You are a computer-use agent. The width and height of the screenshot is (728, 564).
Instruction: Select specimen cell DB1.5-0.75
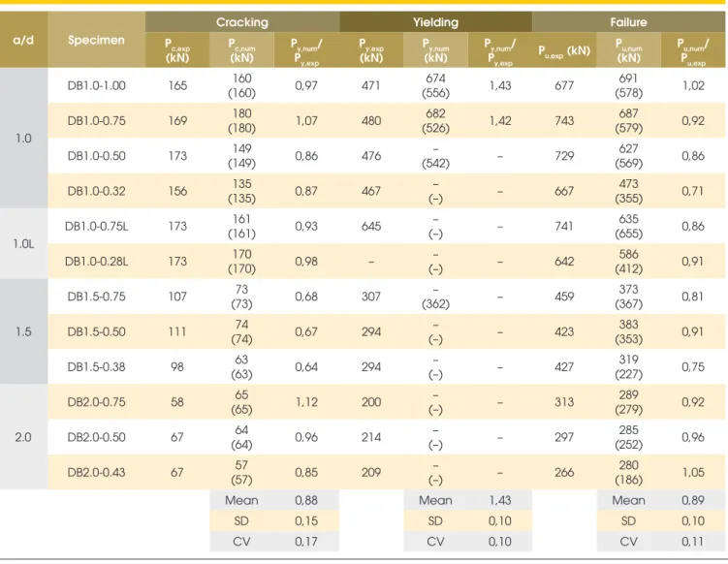[96, 297]
